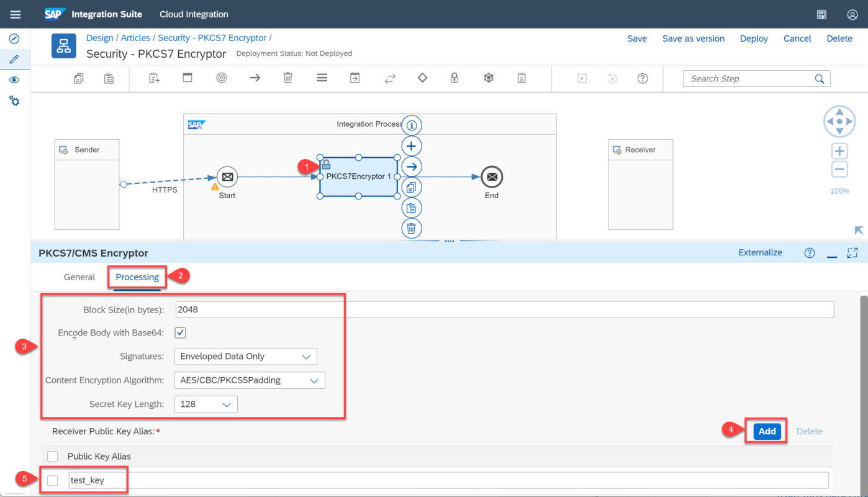Open the Message Transformers arrows icon
Image resolution: width=868 pixels, height=497 pixels.
tap(390, 78)
